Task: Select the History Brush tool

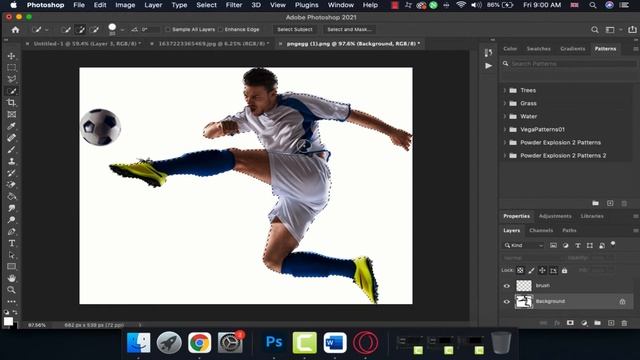Action: [x=11, y=173]
